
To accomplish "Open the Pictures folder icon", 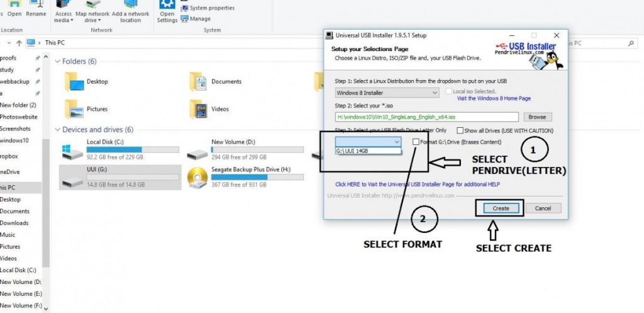I will click(75, 109).
